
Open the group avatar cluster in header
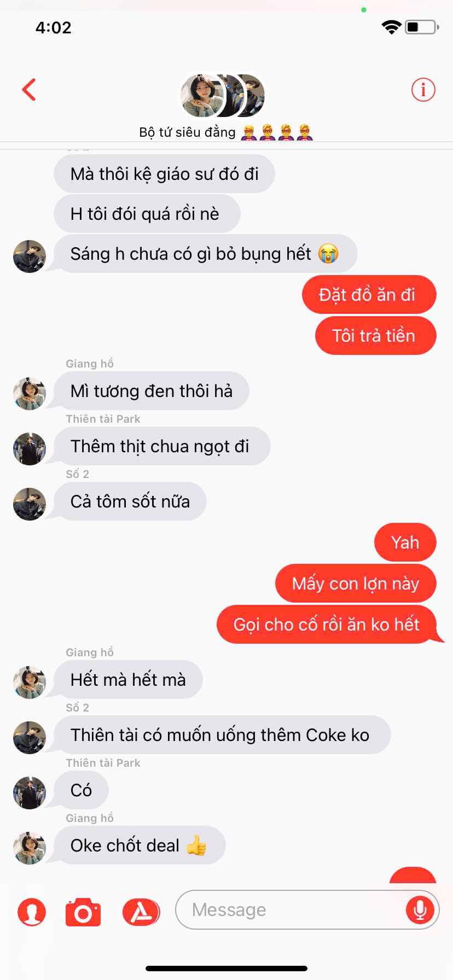pos(223,96)
